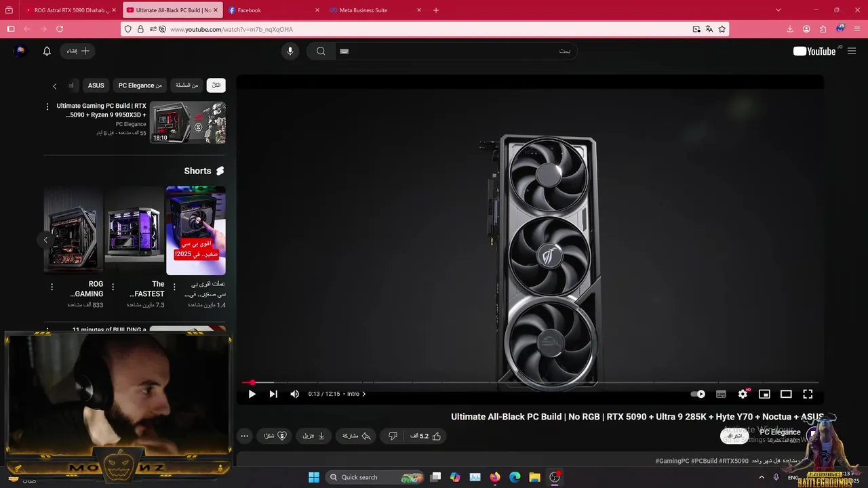The width and height of the screenshot is (868, 488).
Task: Open the #RTX5090 hashtag
Action: (x=734, y=461)
